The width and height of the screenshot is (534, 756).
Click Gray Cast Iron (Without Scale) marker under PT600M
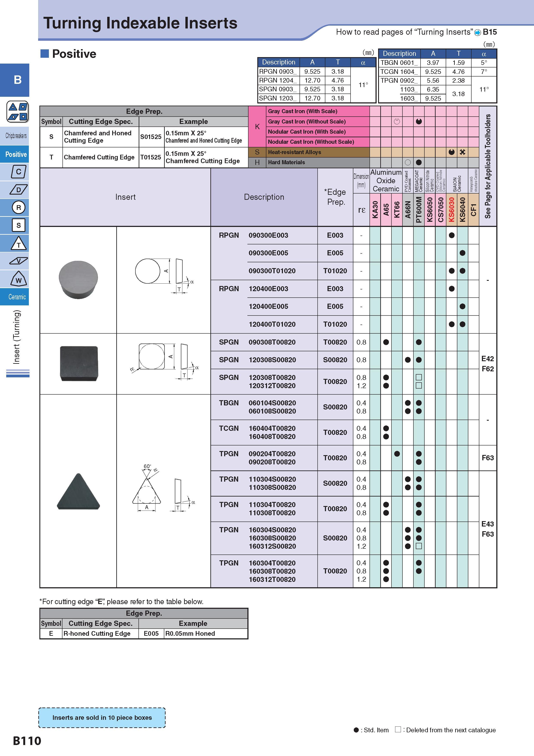point(419,122)
